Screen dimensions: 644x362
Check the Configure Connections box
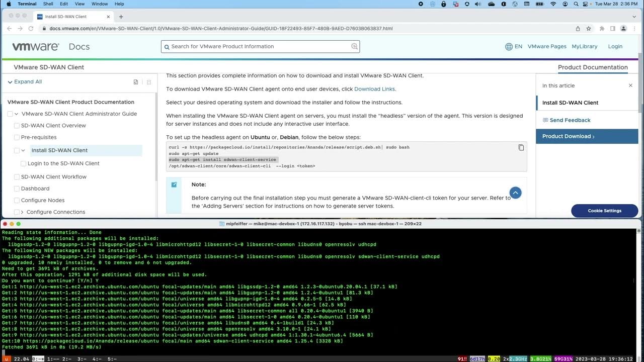click(x=17, y=212)
